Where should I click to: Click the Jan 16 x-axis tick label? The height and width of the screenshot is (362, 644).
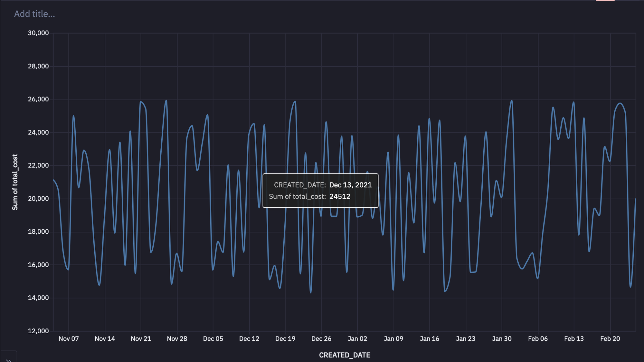(429, 338)
